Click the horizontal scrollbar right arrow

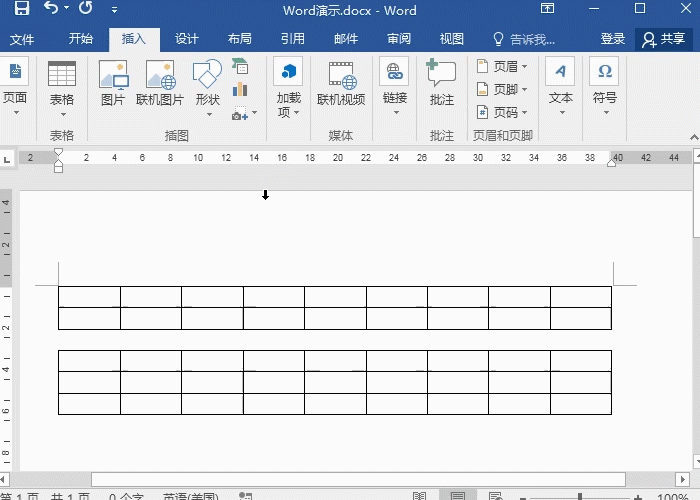pyautogui.click(x=682, y=479)
